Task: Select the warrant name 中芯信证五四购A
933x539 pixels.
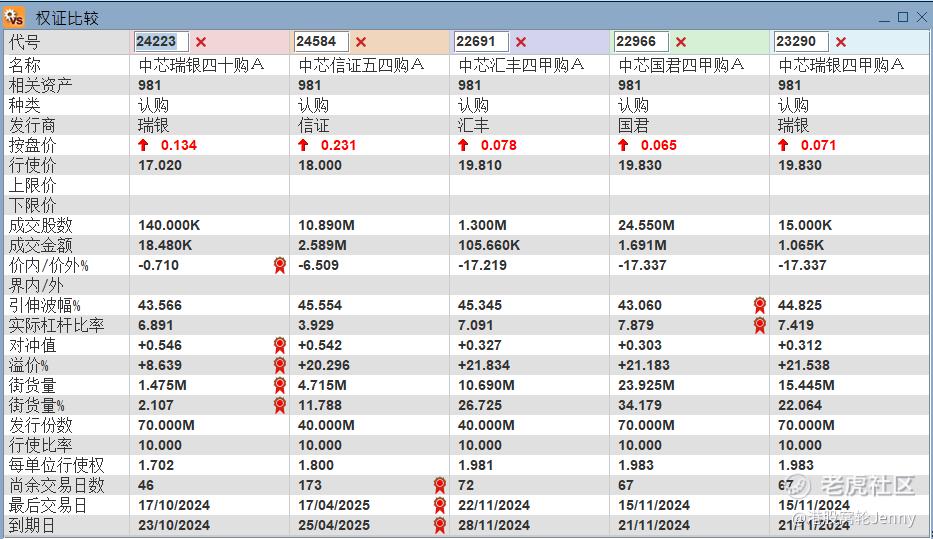Action: coord(361,65)
